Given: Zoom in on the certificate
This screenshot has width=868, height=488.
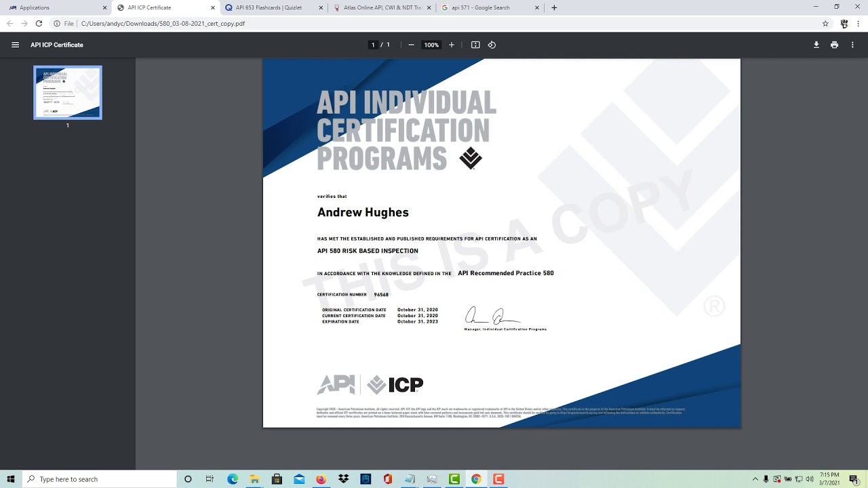Looking at the screenshot, I should click(452, 45).
